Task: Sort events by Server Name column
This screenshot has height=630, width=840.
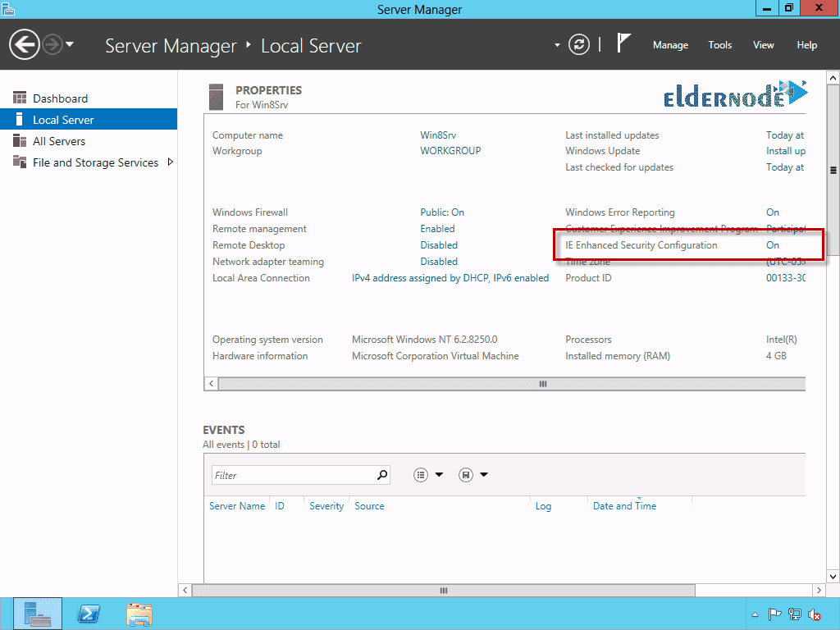Action: [237, 505]
